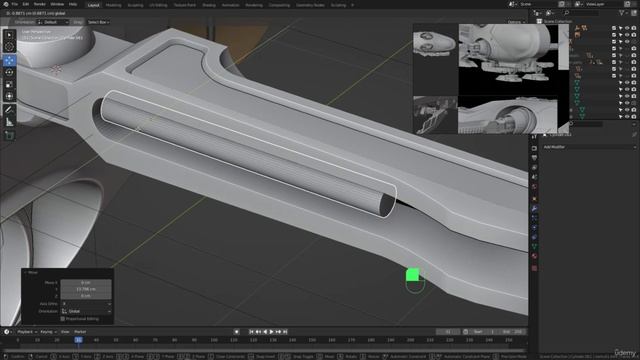The image size is (640, 360).
Task: Click the Move X value field
Action: click(x=86, y=282)
